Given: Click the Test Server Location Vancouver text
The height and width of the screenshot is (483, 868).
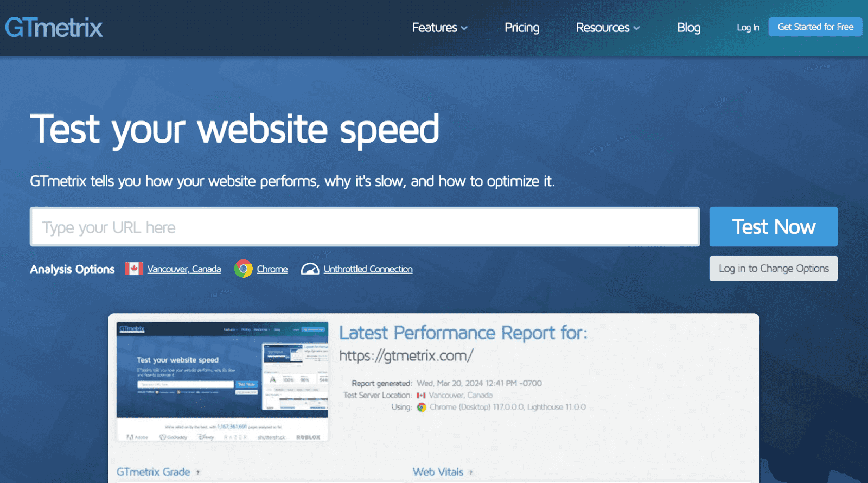Looking at the screenshot, I should [461, 396].
